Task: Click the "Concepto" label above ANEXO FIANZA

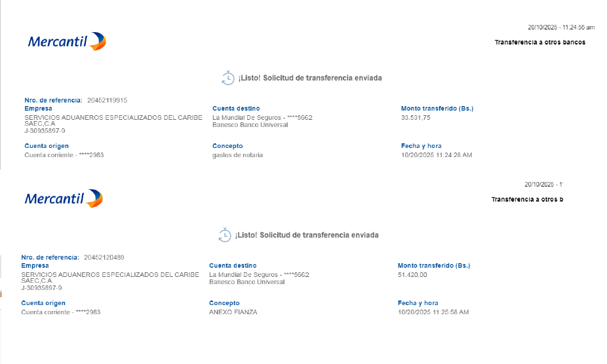Action: (224, 303)
